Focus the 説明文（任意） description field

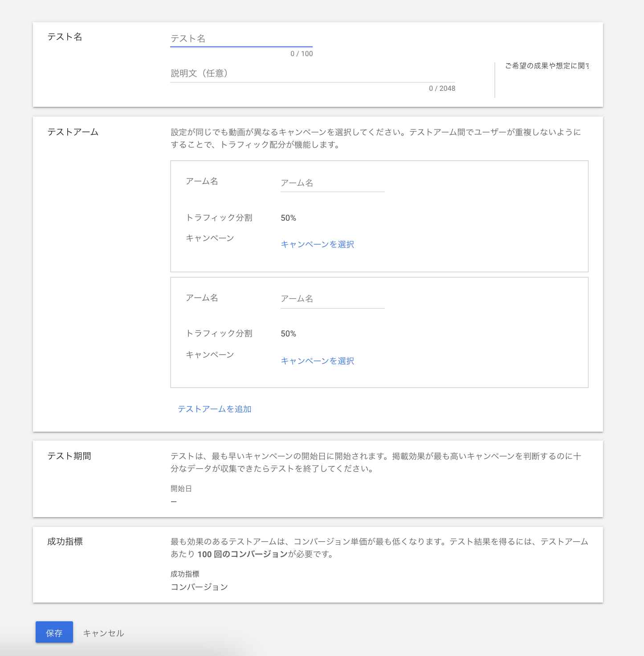point(312,73)
